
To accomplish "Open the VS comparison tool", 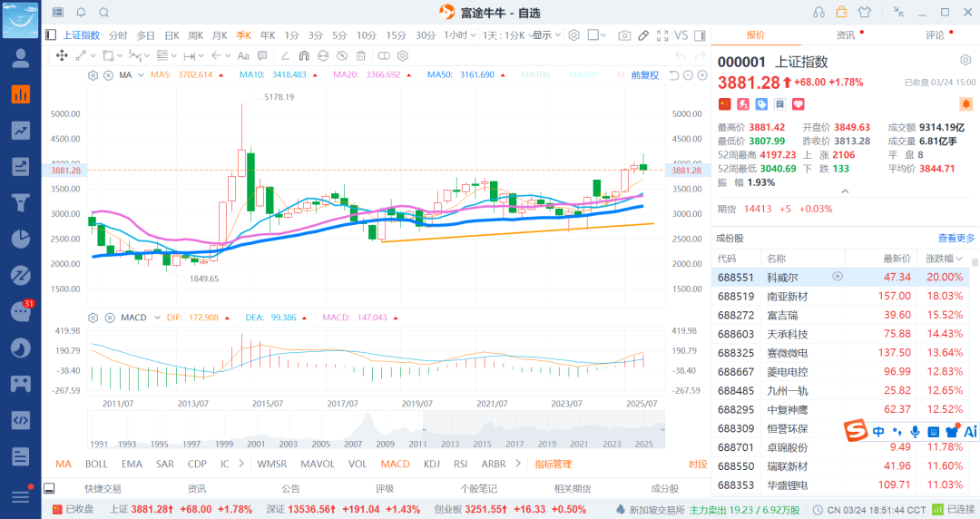I will [x=681, y=35].
